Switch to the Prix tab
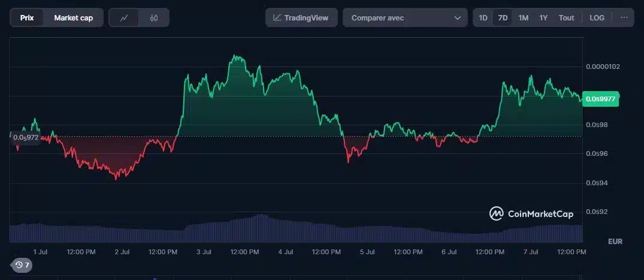 pos(27,17)
